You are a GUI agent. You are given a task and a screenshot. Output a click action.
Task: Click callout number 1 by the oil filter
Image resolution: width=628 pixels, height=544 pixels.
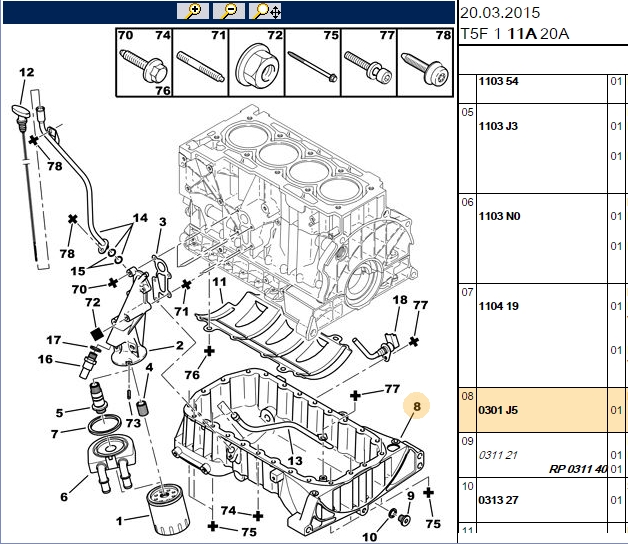coord(119,521)
